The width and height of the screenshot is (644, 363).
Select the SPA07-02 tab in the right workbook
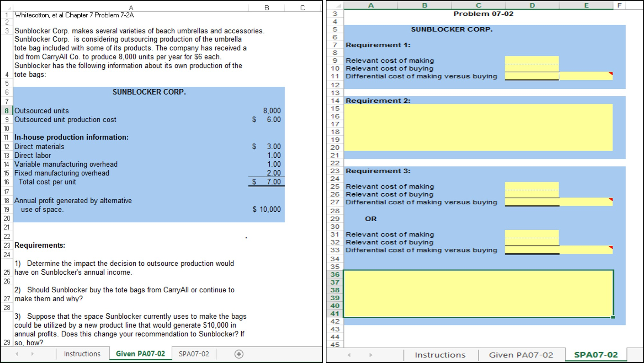[x=596, y=355]
